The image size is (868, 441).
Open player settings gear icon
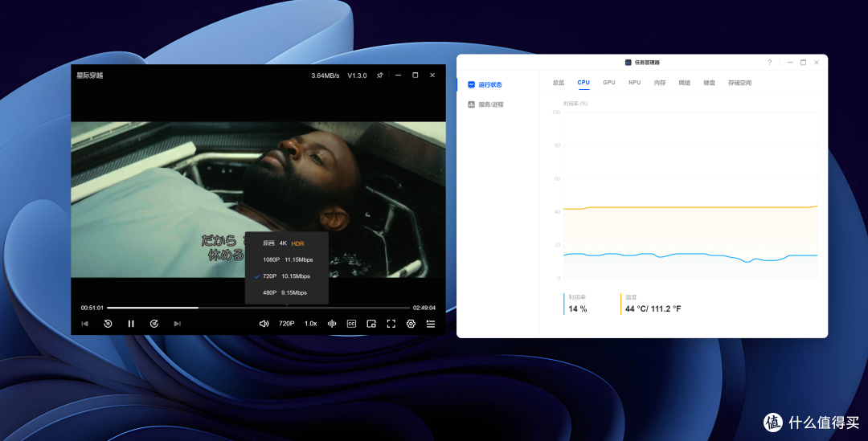pos(411,324)
